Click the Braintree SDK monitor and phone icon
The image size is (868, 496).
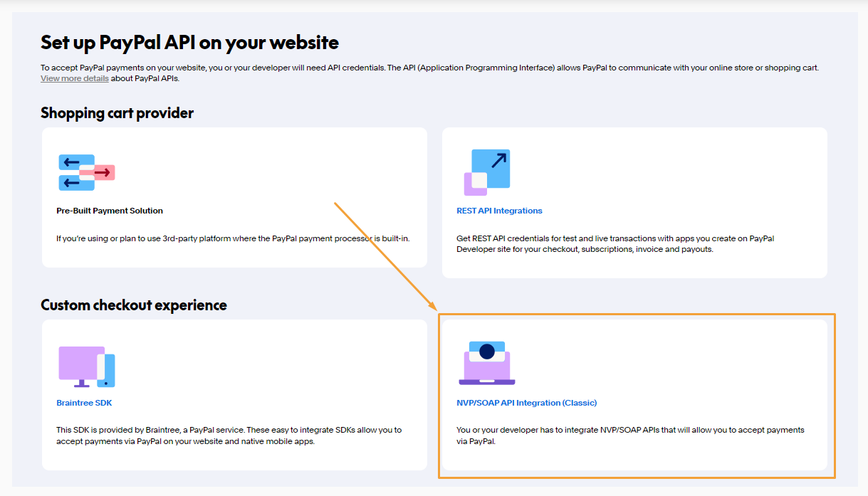point(86,366)
